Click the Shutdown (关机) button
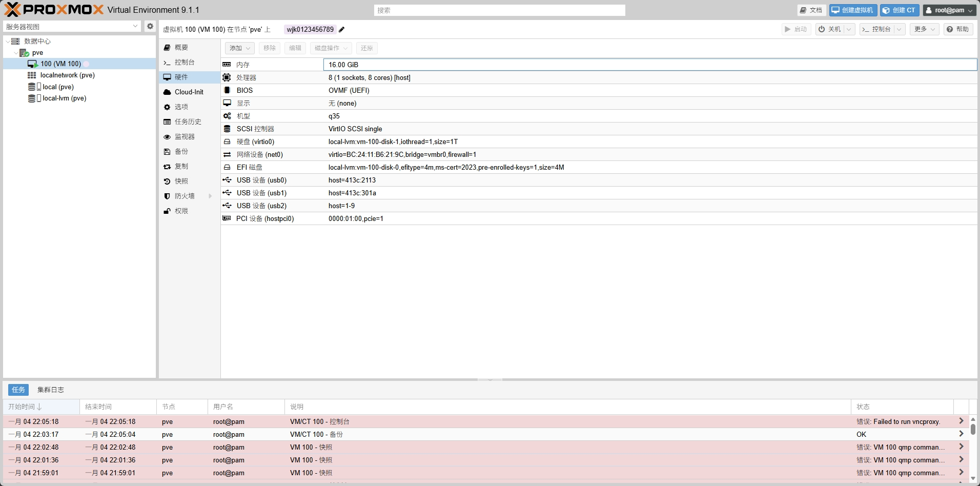This screenshot has height=486, width=980. point(830,29)
